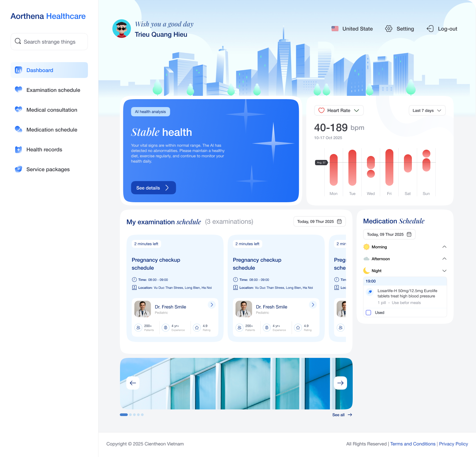Select the second carousel pagination dot
The height and width of the screenshot is (457, 476).
tap(130, 414)
